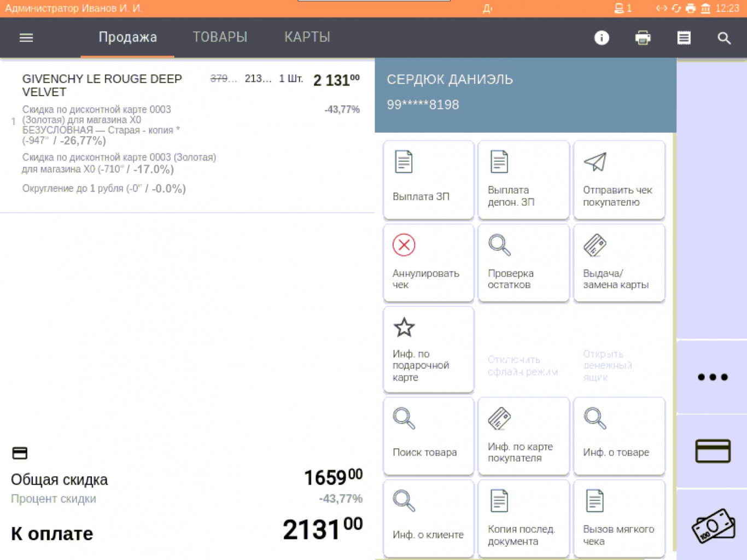Click the printer icon in toolbar
This screenshot has width=747, height=560.
(643, 38)
